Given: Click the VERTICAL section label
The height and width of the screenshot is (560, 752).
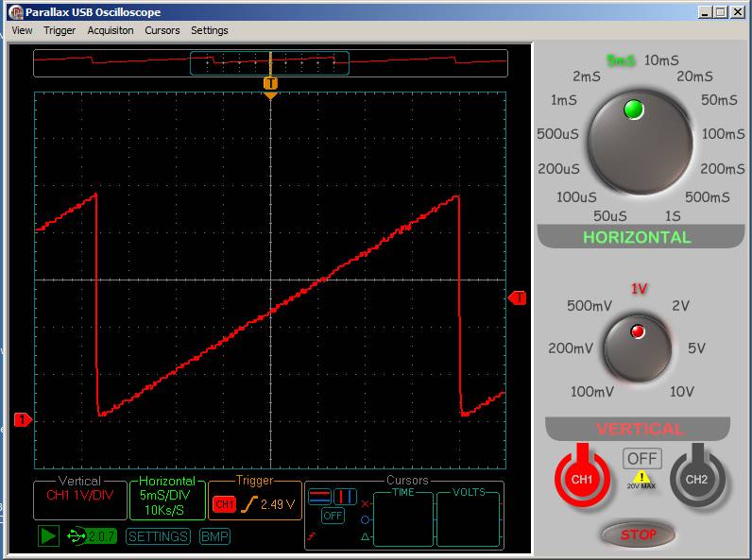Looking at the screenshot, I should coord(640,429).
